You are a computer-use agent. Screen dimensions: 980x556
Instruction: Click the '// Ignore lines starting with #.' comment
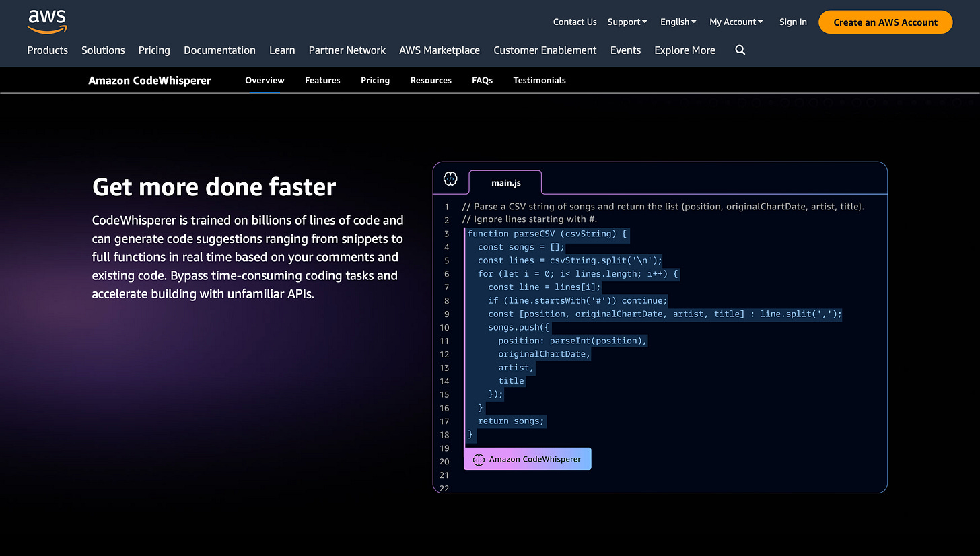pos(530,219)
